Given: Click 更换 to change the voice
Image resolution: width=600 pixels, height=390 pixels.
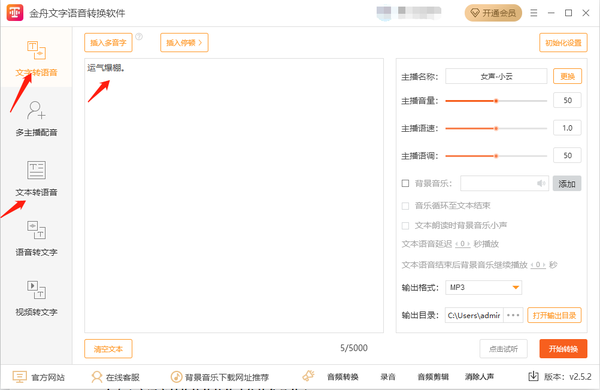Looking at the screenshot, I should coord(567,77).
